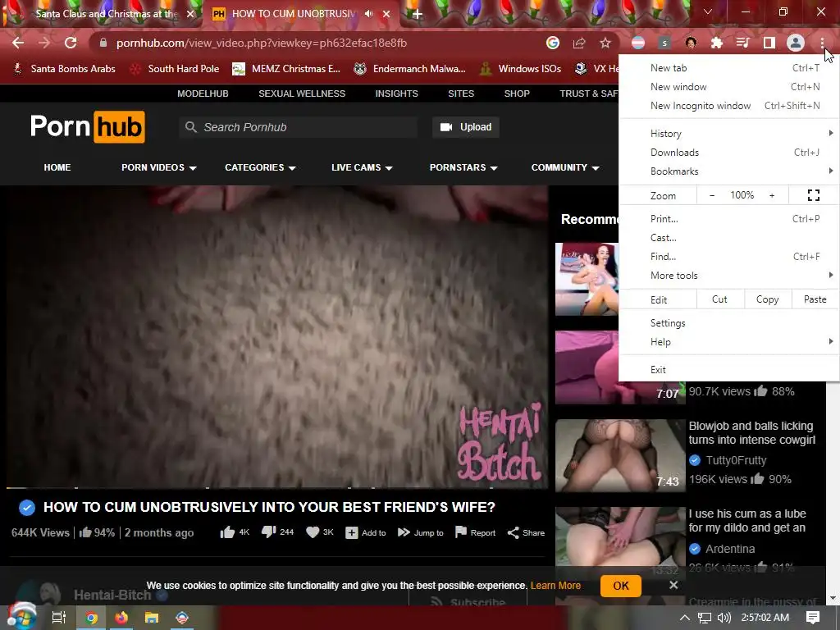Expand the Help submenu

(728, 342)
